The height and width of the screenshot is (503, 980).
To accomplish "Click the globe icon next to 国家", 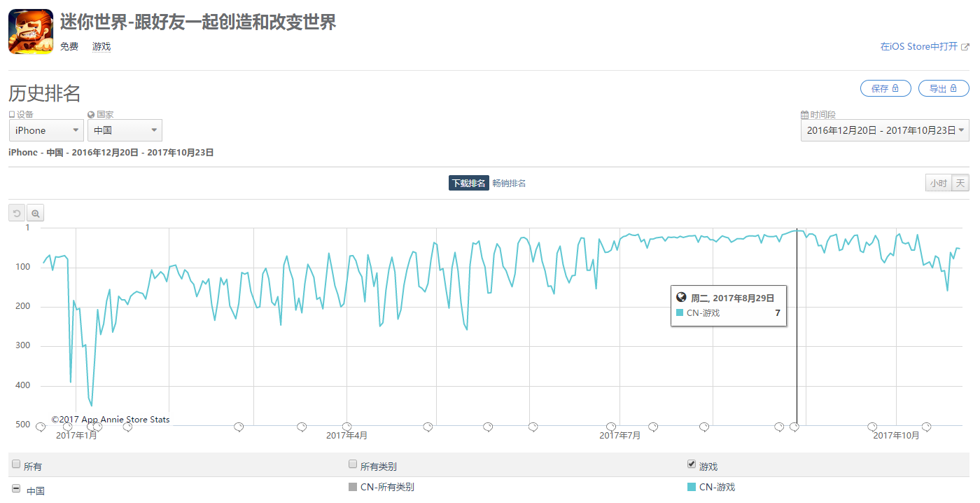I will tap(91, 114).
